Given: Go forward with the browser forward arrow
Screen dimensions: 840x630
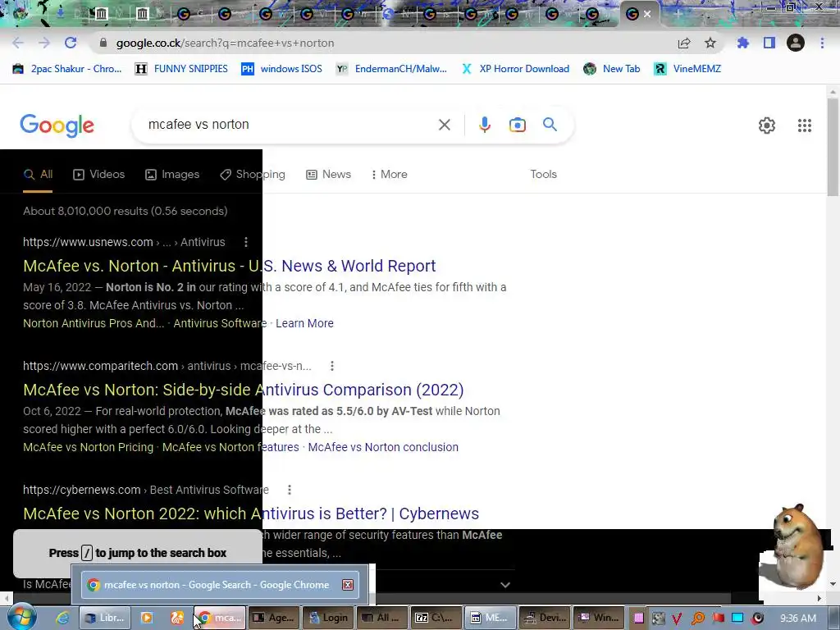Looking at the screenshot, I should [x=44, y=43].
